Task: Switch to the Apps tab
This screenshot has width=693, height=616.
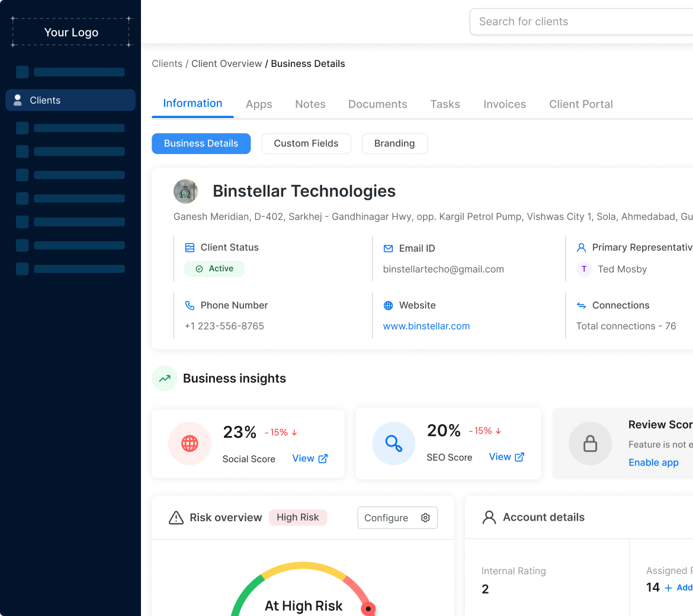Action: (259, 104)
